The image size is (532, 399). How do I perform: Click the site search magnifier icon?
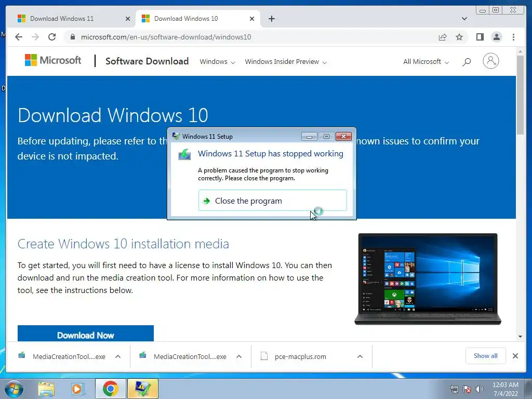tap(467, 62)
